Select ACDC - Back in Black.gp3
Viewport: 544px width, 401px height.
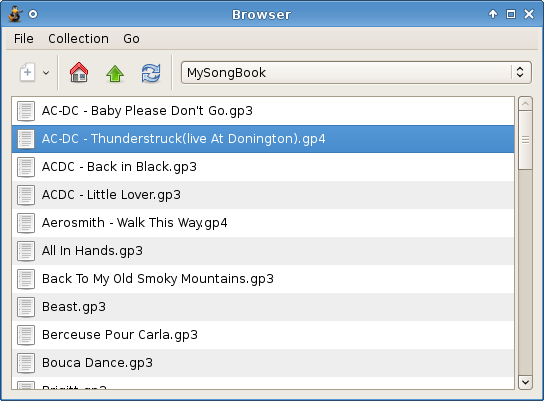pos(263,167)
